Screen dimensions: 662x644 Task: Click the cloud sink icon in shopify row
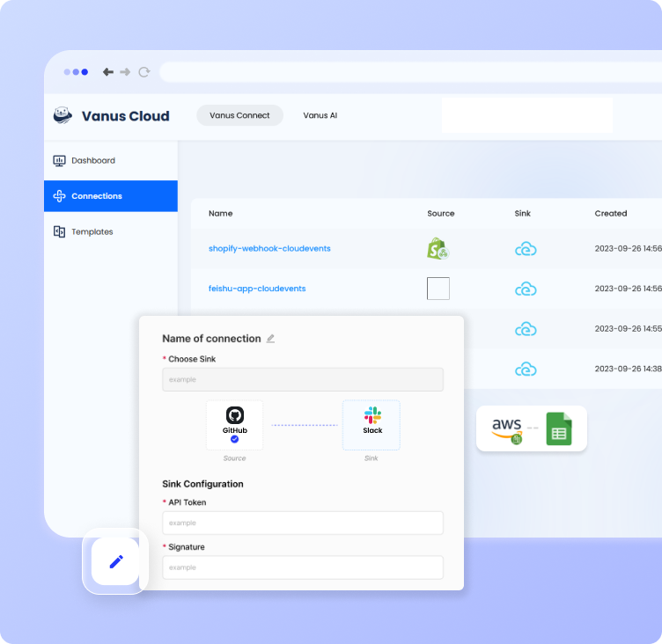526,249
